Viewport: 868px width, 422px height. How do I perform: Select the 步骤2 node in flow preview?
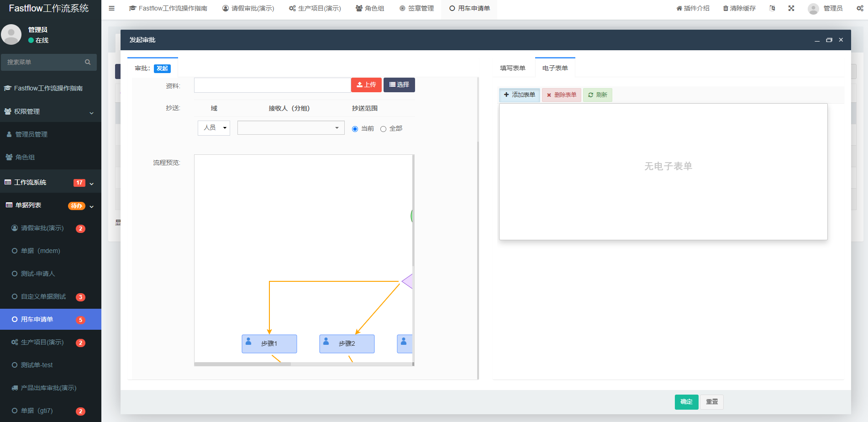pyautogui.click(x=347, y=344)
